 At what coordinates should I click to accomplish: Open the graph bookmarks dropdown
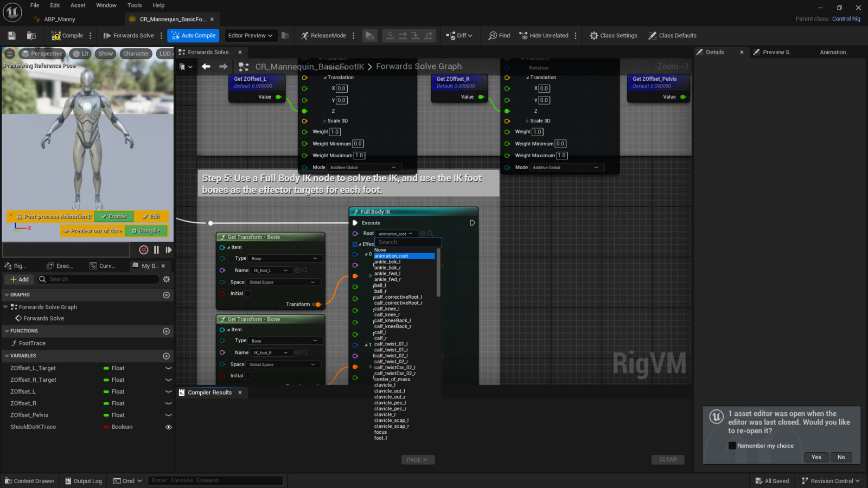click(x=186, y=67)
